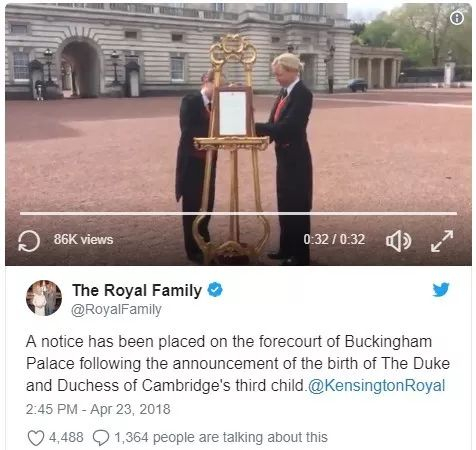Seek along the video progress bar

238,213
